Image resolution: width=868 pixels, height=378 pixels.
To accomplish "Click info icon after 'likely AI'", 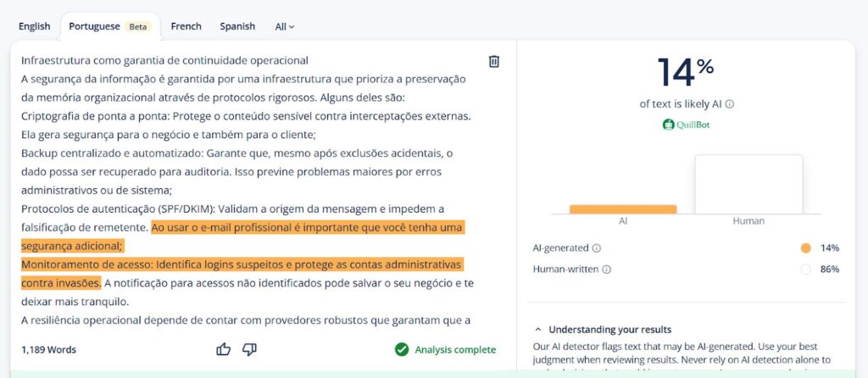I will click(730, 104).
